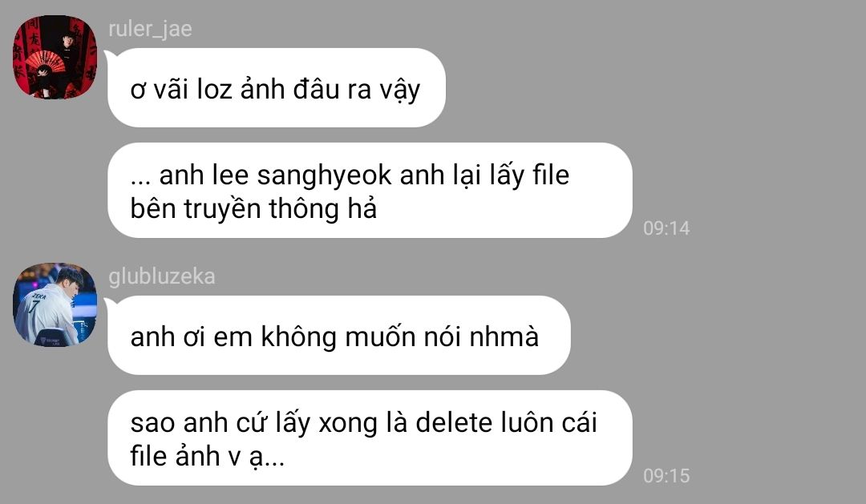Click the 09:15 timestamp

tap(666, 475)
